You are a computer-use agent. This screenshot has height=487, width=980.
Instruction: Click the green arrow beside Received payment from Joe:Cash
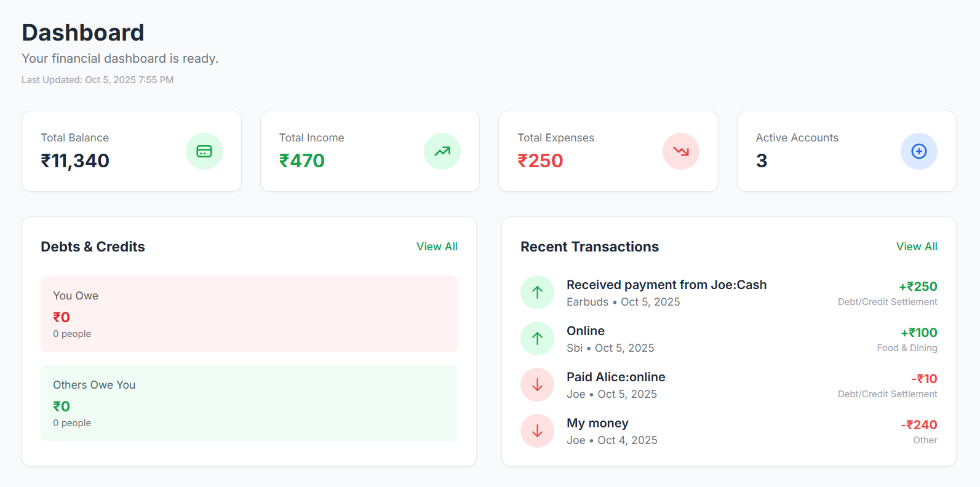pos(537,292)
